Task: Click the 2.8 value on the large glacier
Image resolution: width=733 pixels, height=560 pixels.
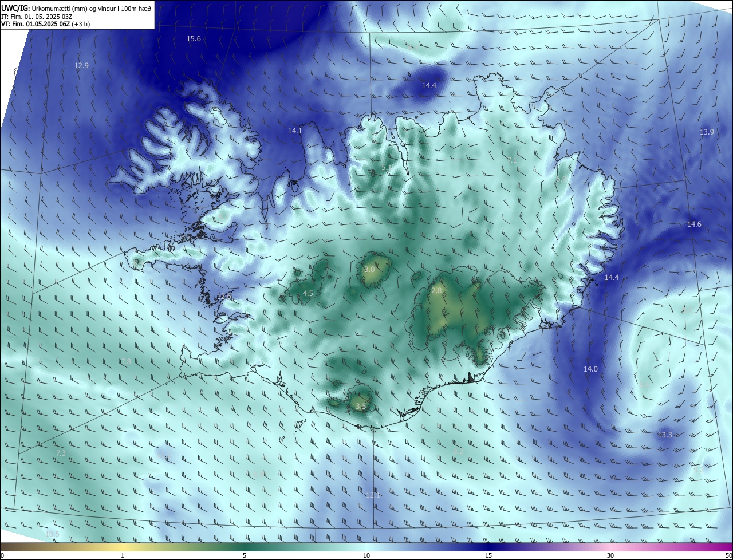Action: pyautogui.click(x=436, y=290)
